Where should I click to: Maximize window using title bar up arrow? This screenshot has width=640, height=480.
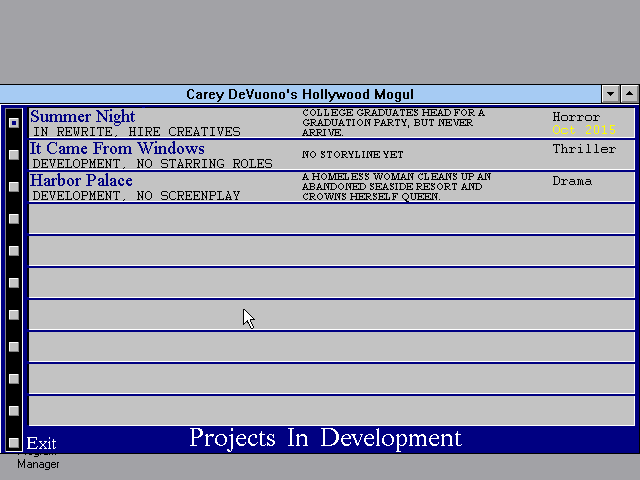(629, 94)
